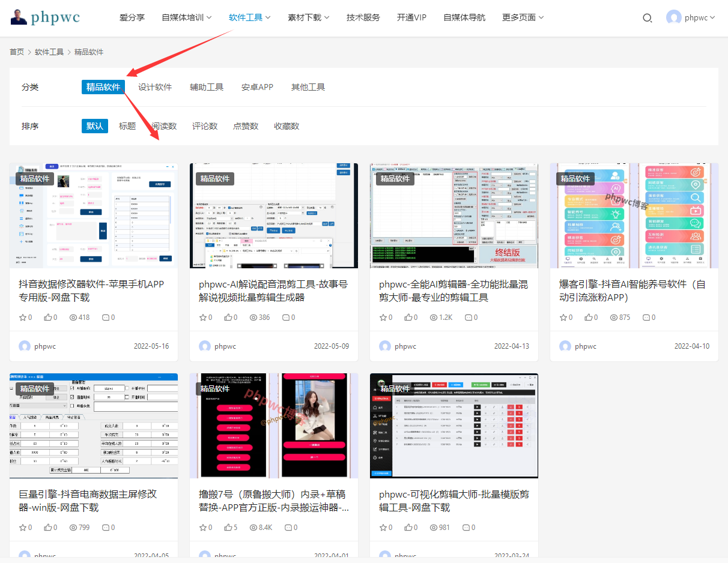
Task: Click 8.4K views icon on 撸搬7号 card
Action: (253, 528)
